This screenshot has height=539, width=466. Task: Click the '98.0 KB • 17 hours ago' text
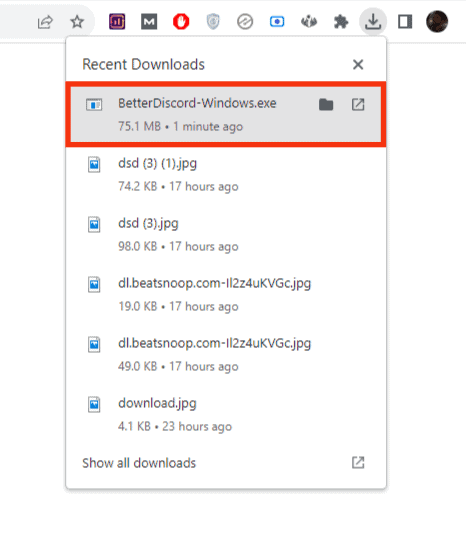[178, 246]
